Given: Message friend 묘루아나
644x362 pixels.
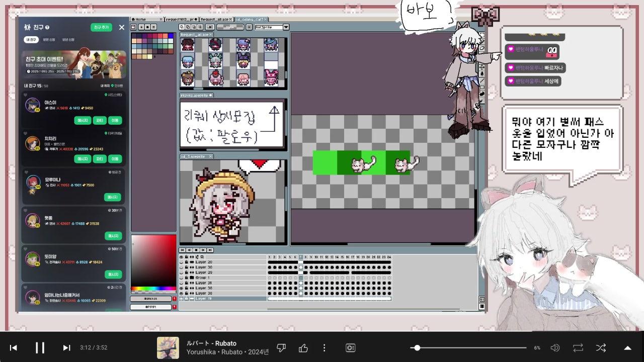Looking at the screenshot, I should [113, 198].
